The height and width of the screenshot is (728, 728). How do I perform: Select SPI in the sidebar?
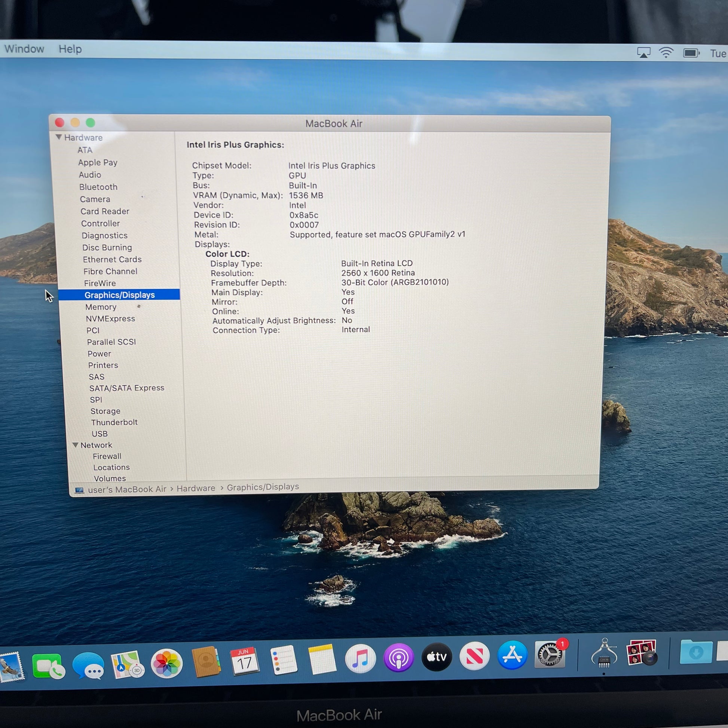click(96, 400)
